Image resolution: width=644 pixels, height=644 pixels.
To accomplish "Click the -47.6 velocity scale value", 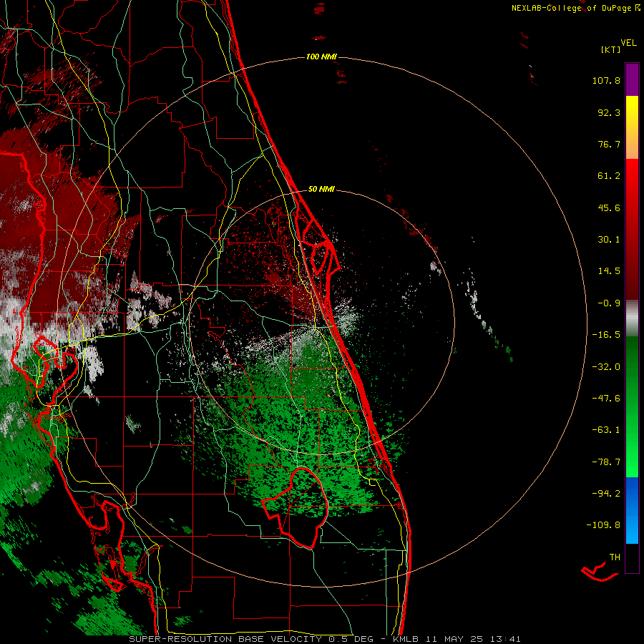I will [x=606, y=399].
